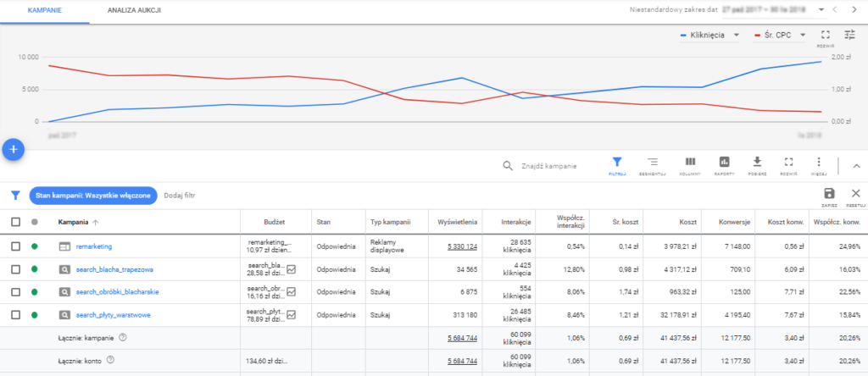This screenshot has height=376, width=868.
Task: Click the blue plus add campaign button
Action: [x=14, y=148]
